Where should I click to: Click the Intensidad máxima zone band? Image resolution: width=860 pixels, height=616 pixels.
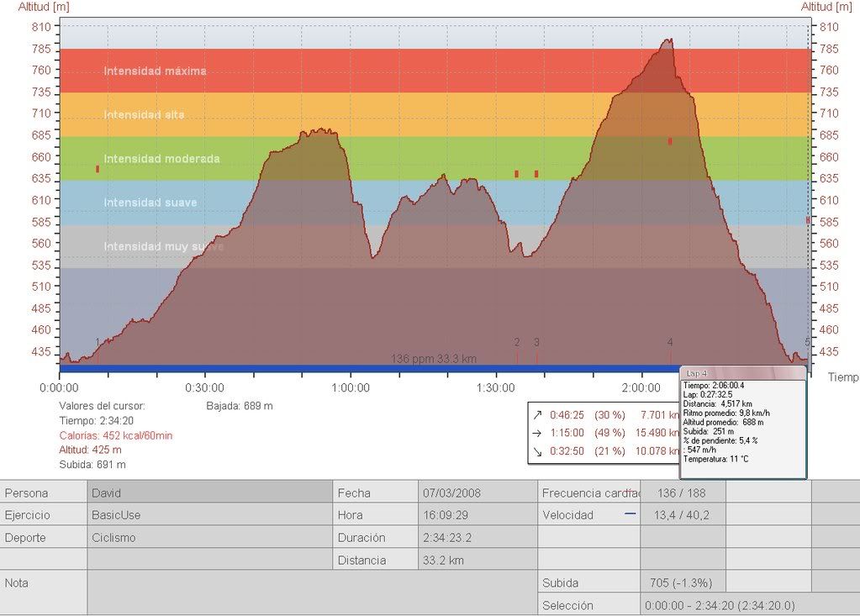tap(435, 71)
